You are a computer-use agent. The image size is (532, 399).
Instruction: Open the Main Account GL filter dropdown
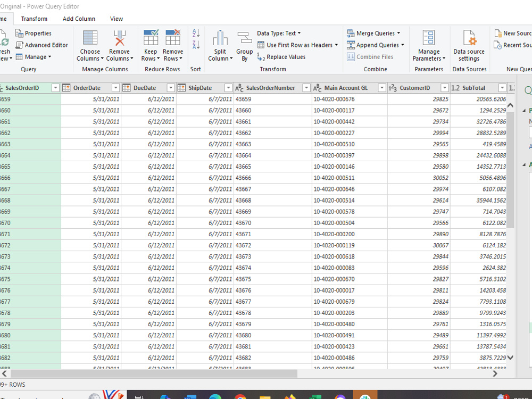click(381, 88)
